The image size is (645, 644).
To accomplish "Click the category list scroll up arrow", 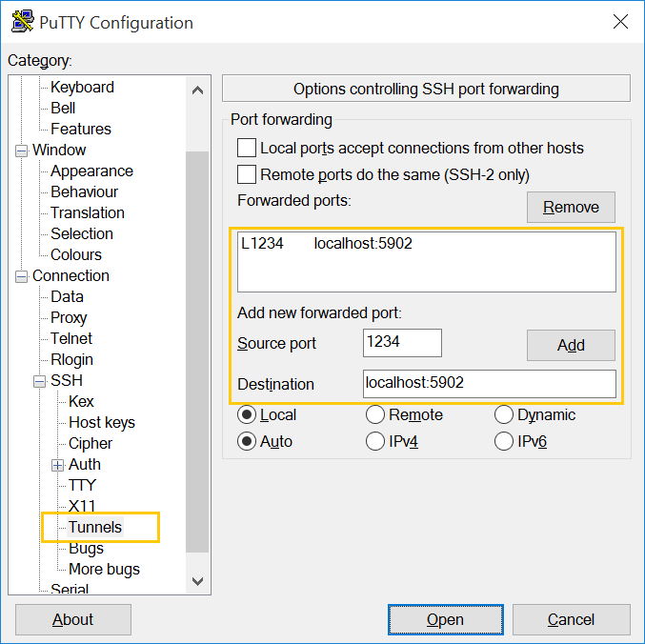I will pos(197,91).
